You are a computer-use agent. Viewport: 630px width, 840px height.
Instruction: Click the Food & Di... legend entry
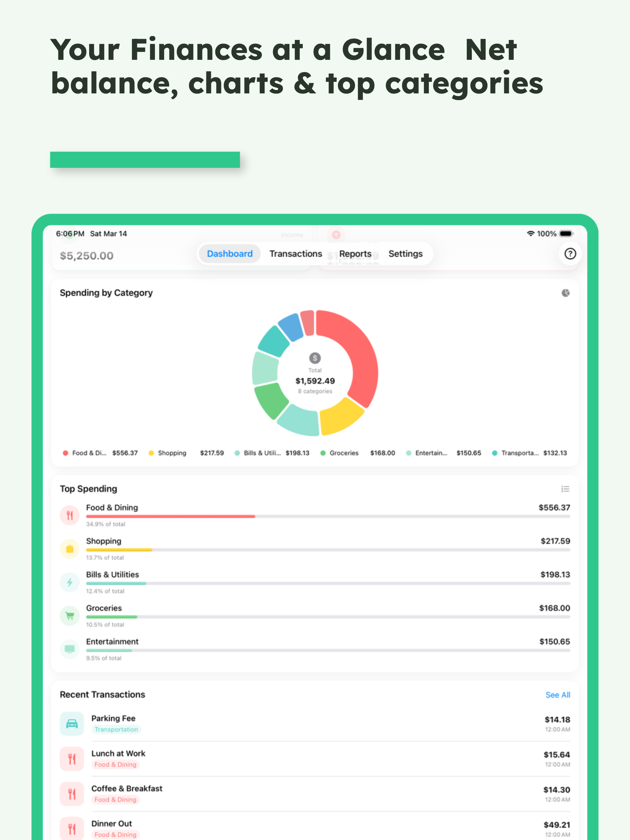100,453
